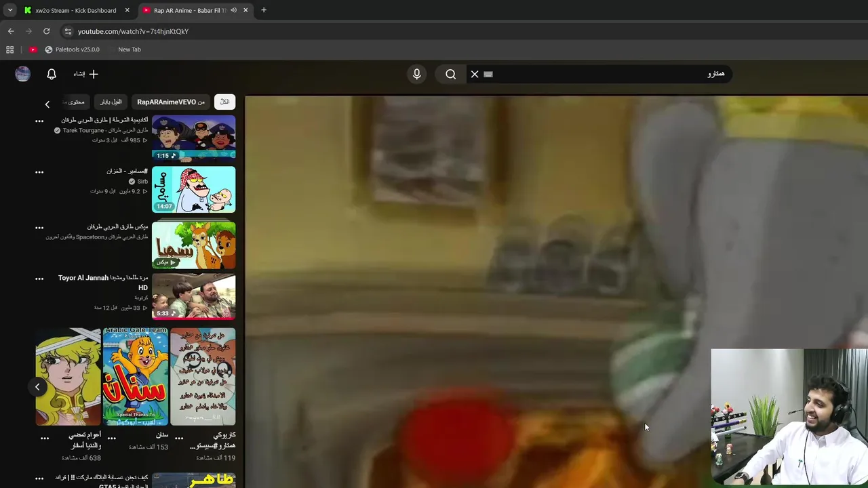The image size is (868, 488).
Task: Open the طاهر GTA5 video thumbnail
Action: point(193,480)
